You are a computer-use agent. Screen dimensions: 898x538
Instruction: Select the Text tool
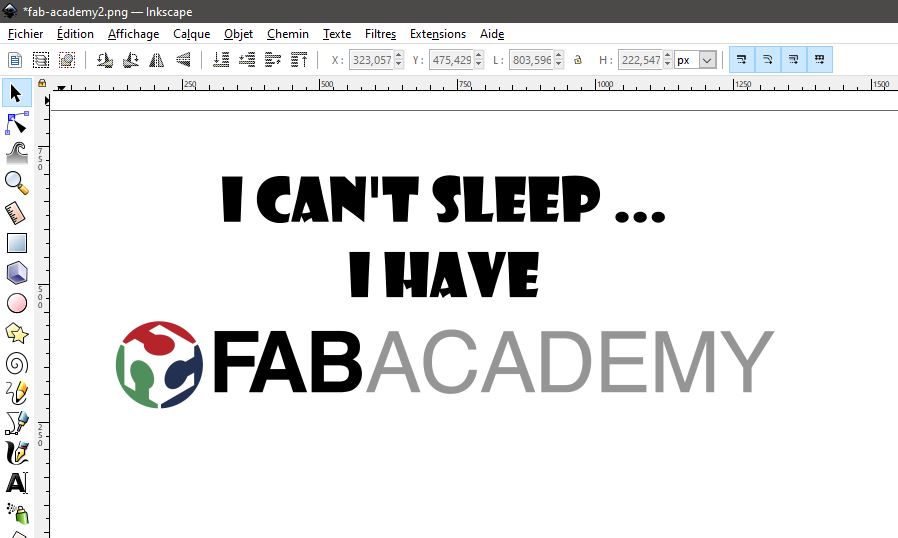[x=17, y=483]
